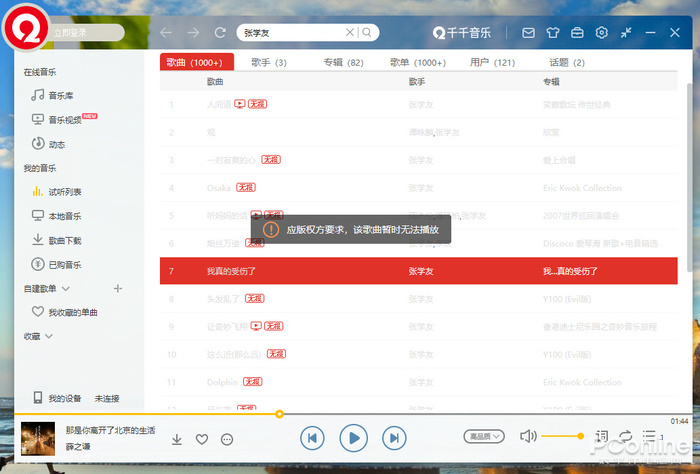Click the playback progress bar knob
Viewport: 700px width, 474px height.
279,414
